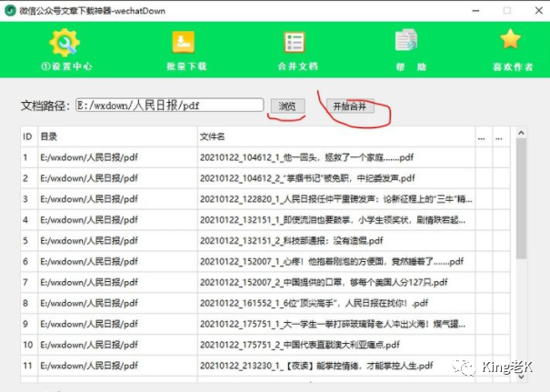
Task: Click the directory cell in row 1
Action: (x=117, y=157)
